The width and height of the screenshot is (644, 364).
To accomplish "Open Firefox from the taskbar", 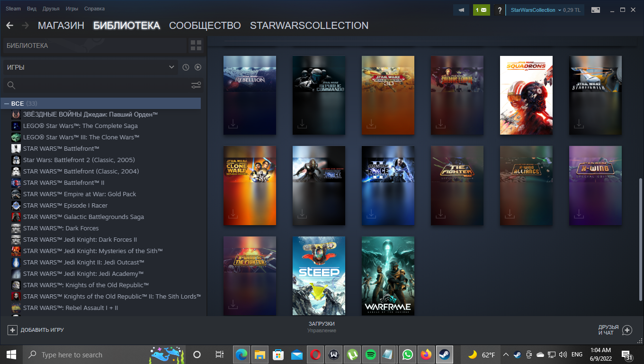I will click(x=427, y=355).
